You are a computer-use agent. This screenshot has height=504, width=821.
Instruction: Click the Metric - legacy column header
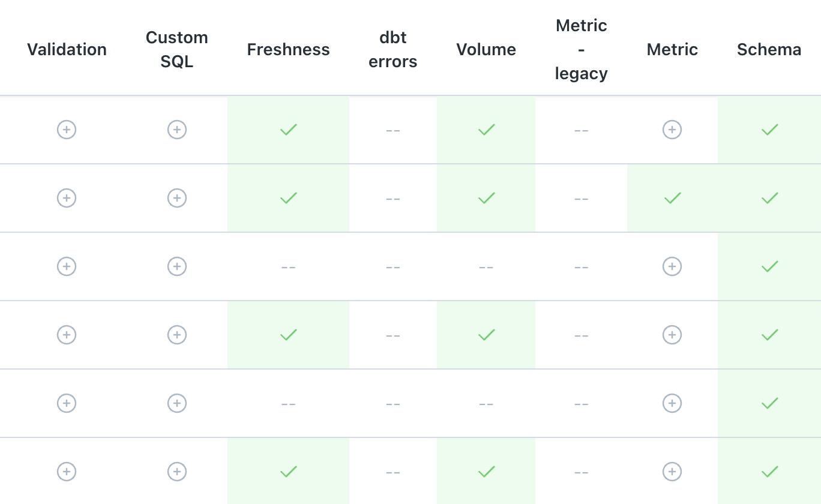pyautogui.click(x=582, y=49)
